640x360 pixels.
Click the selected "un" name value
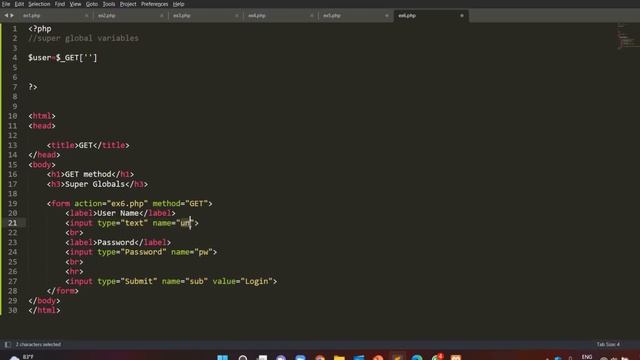click(185, 223)
